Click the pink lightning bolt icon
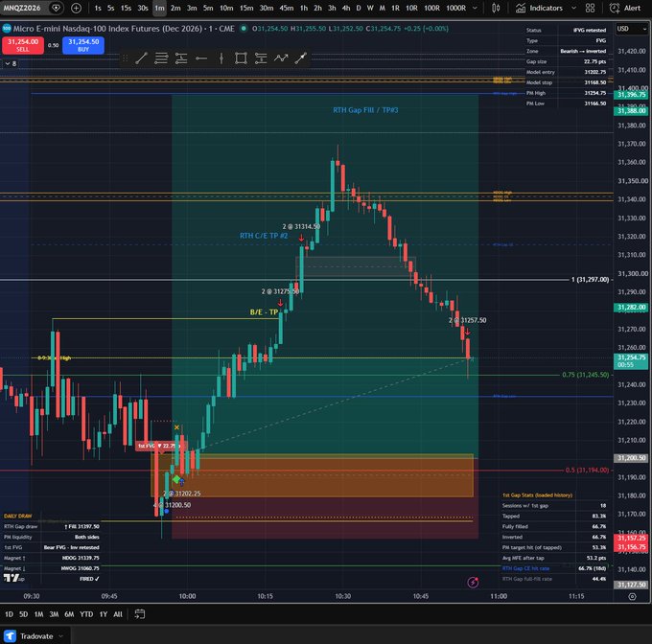 [x=473, y=583]
